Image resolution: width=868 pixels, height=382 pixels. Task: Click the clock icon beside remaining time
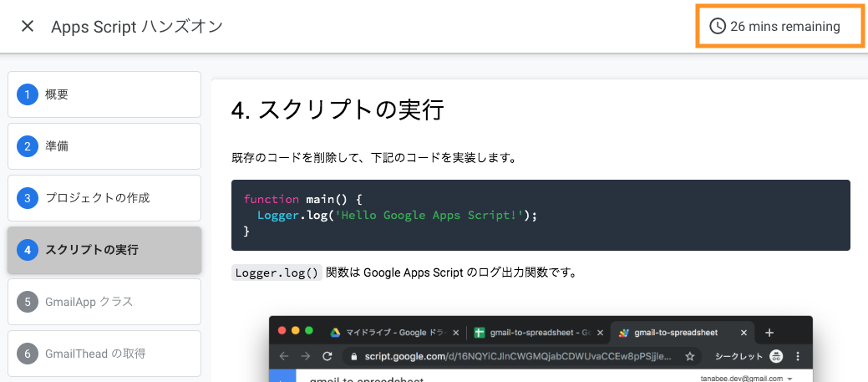tap(718, 26)
